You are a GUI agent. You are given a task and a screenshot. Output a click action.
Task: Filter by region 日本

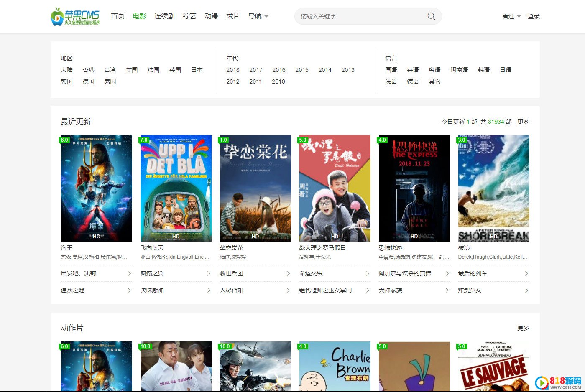click(197, 70)
